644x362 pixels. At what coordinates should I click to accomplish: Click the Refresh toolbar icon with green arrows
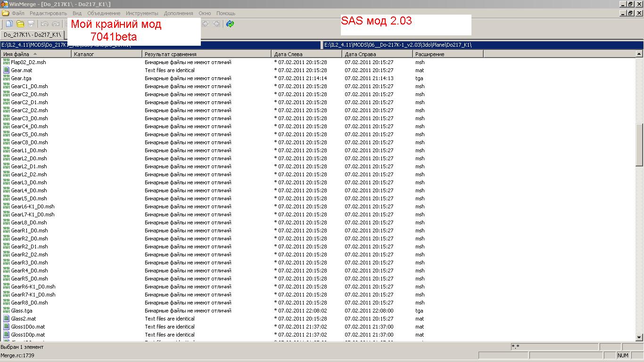pyautogui.click(x=230, y=24)
